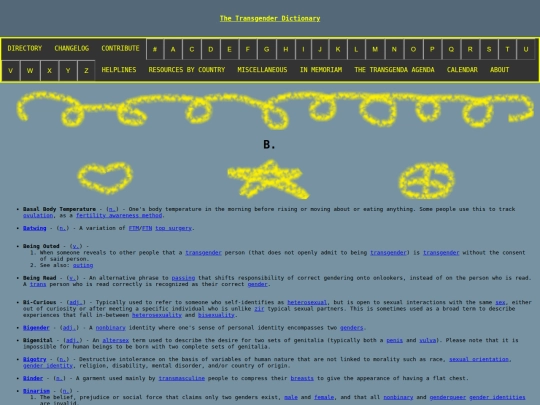Open the Bigender entry link
This screenshot has width=540, height=405.
click(36, 328)
